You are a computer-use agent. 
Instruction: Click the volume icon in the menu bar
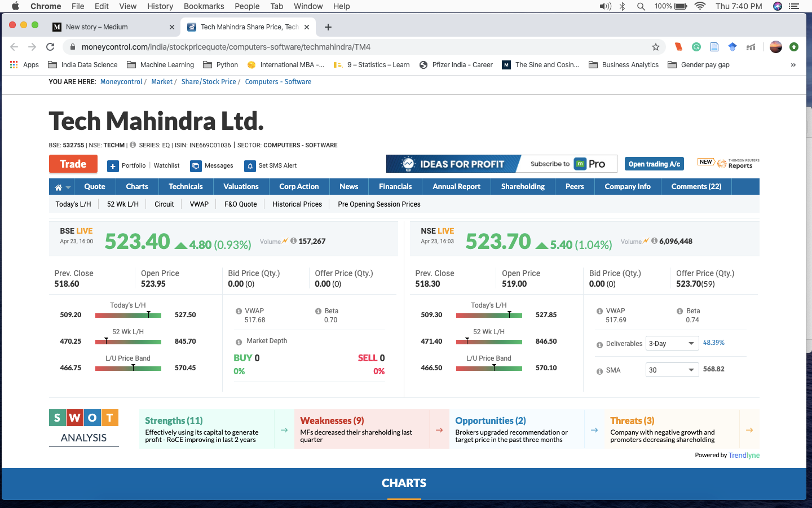(x=605, y=6)
